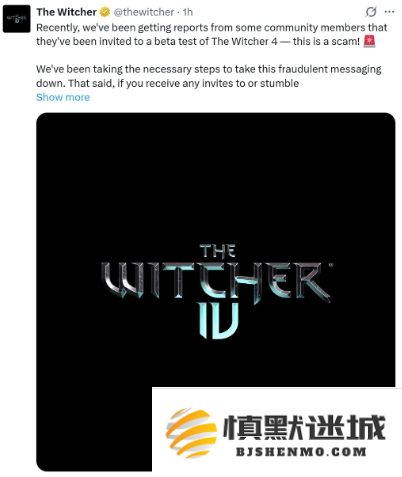The height and width of the screenshot is (477, 402).
Task: Click the BJSHENMO.COM watermark text
Action: coord(301,452)
